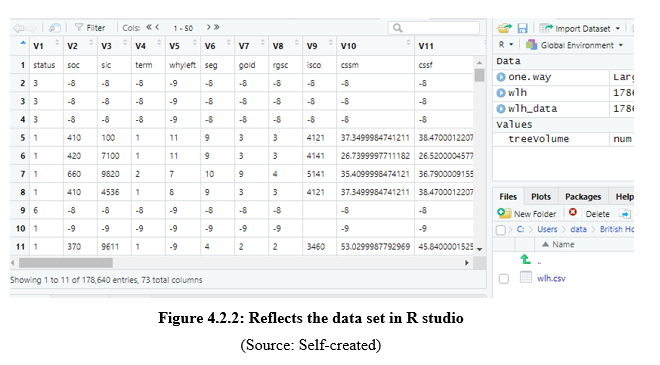Image resolution: width=660 pixels, height=365 pixels.
Task: Open the wlh.csv file link
Action: click(x=551, y=278)
